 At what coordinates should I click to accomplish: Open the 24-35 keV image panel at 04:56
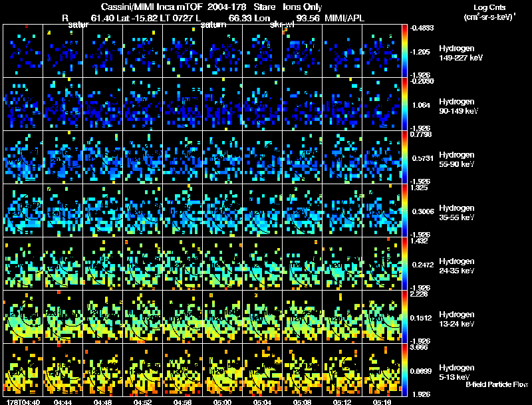click(x=182, y=264)
